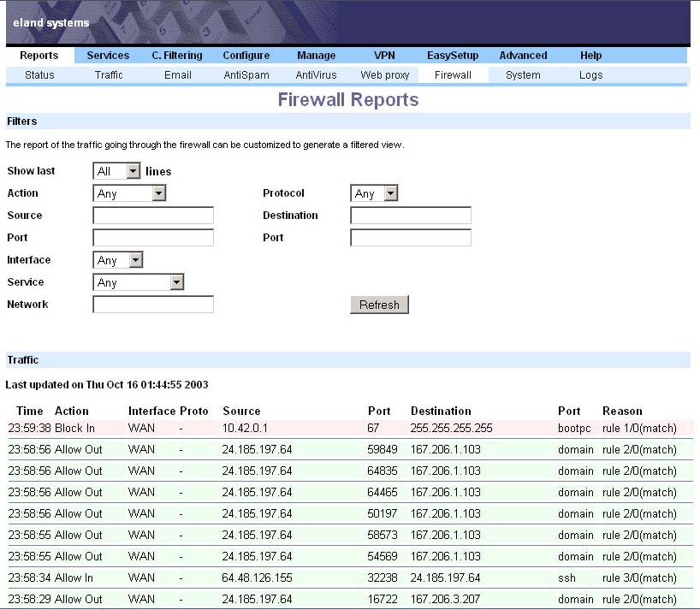Screen dimensions: 700x610
Task: Open the Logs report sub-tab
Action: (590, 75)
